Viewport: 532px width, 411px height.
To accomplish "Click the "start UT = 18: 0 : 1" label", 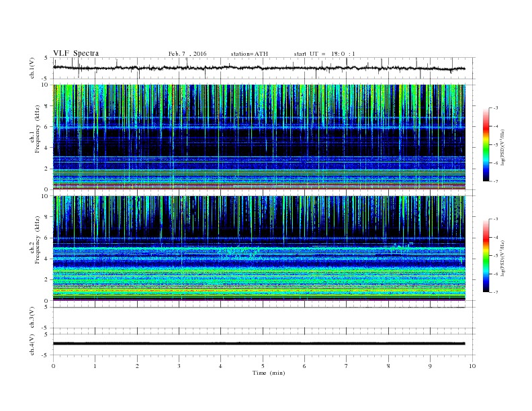I will click(x=324, y=54).
